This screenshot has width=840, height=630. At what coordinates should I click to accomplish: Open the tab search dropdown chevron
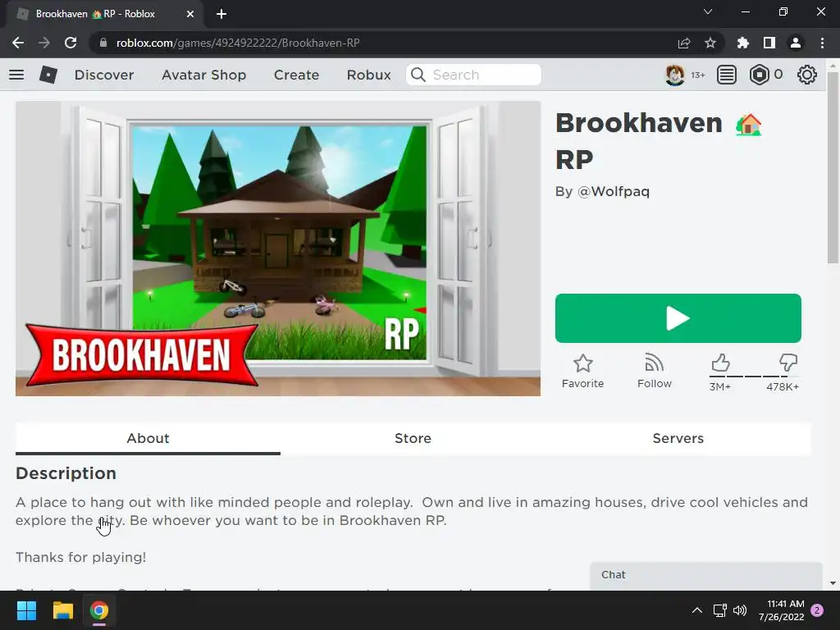click(x=708, y=11)
